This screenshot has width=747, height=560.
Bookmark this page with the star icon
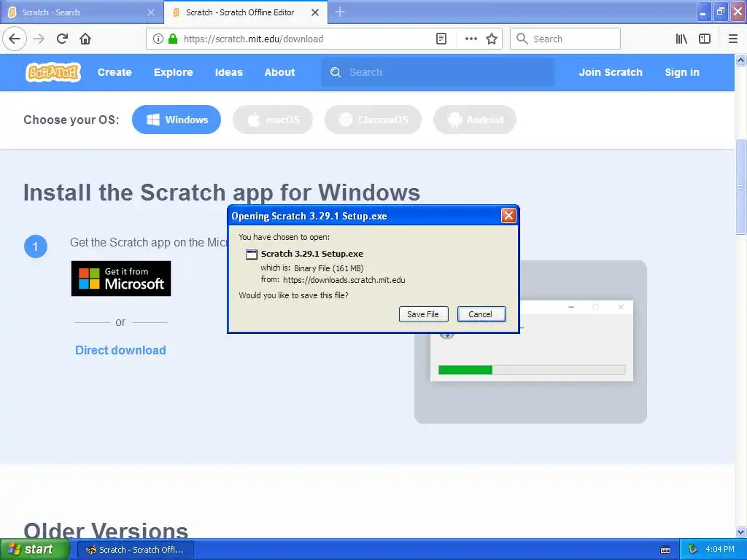[x=492, y=39]
